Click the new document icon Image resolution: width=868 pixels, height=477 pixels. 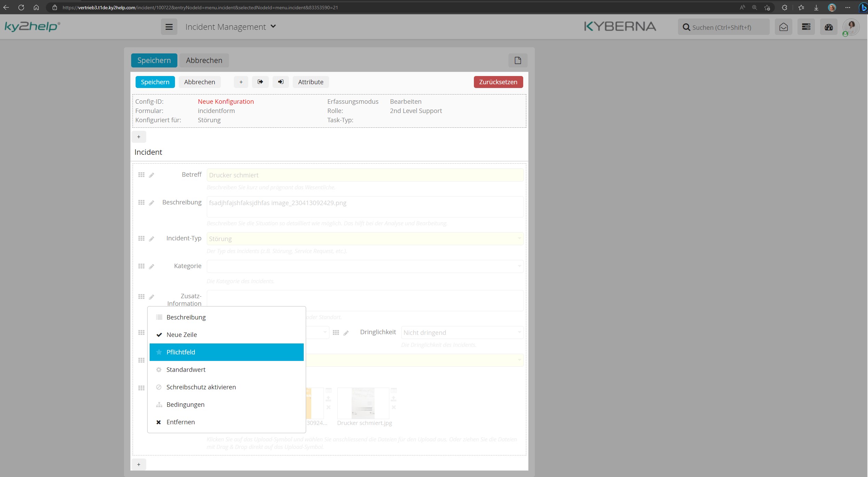pyautogui.click(x=518, y=60)
